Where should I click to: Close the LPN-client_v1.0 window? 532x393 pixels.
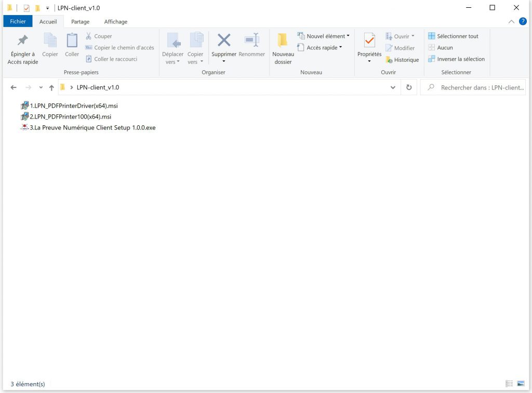[516, 7]
